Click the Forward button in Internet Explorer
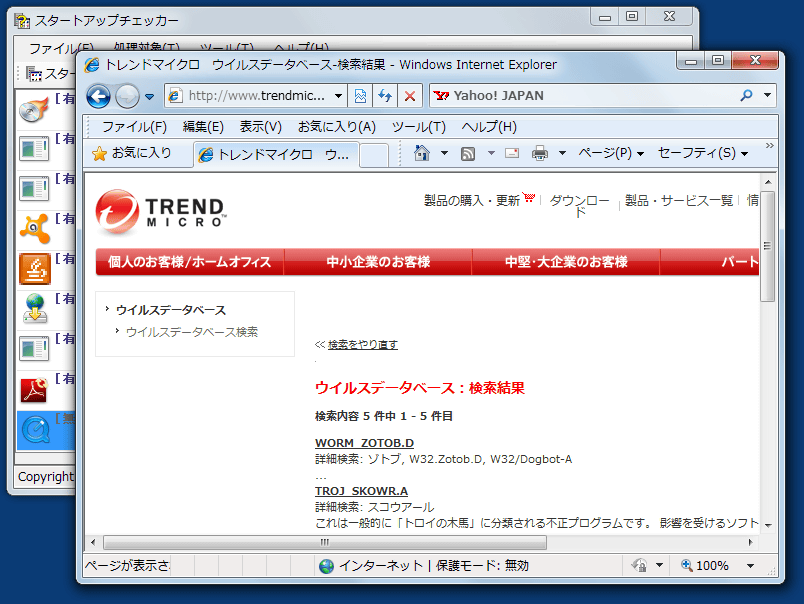Viewport: 804px width, 604px height. click(x=127, y=96)
